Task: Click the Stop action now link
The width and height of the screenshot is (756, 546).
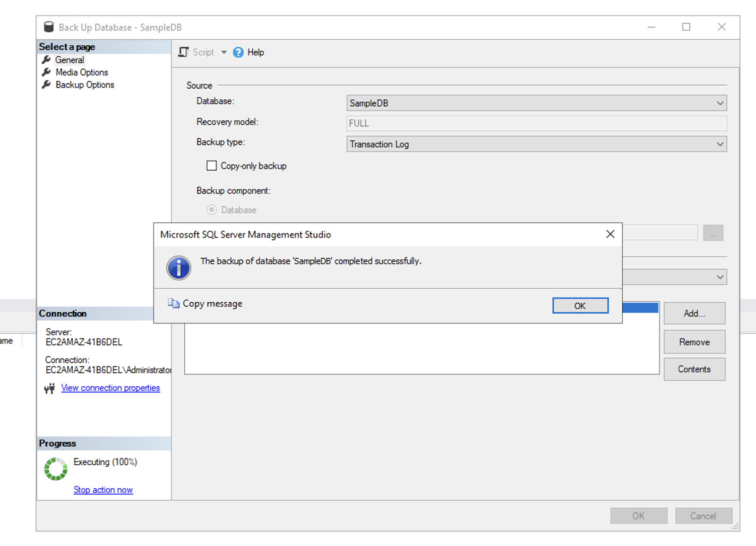Action: tap(103, 490)
